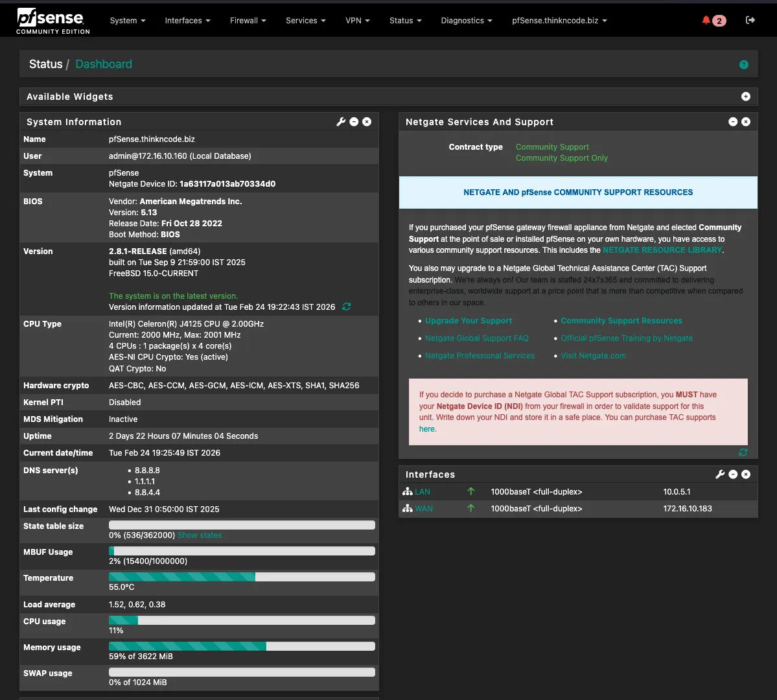Open the dashboard help icon
This screenshot has width=777, height=700.
[744, 64]
